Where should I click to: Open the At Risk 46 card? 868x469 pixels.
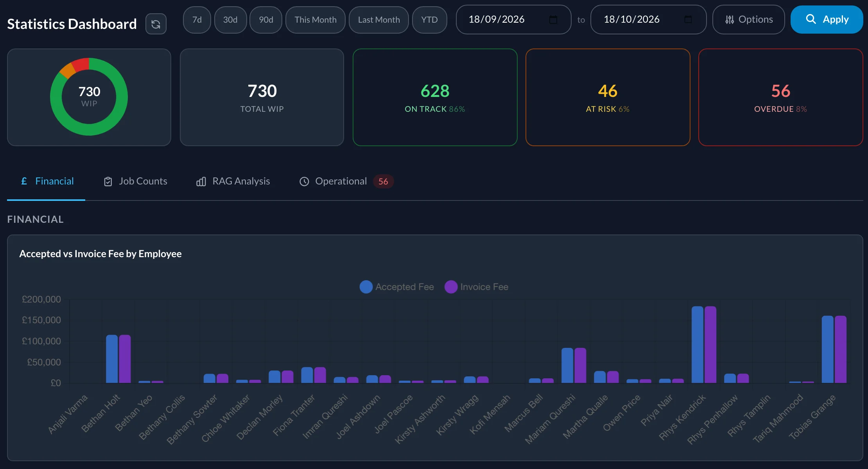pos(608,97)
